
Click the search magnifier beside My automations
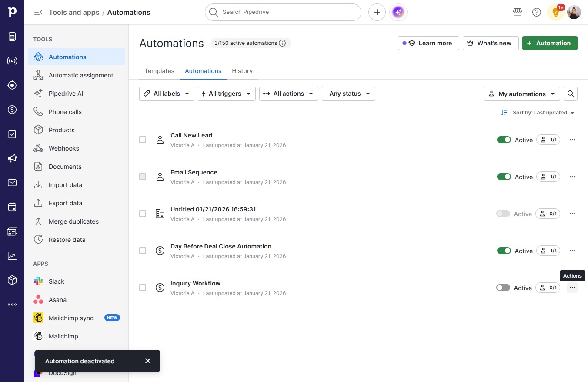point(571,94)
